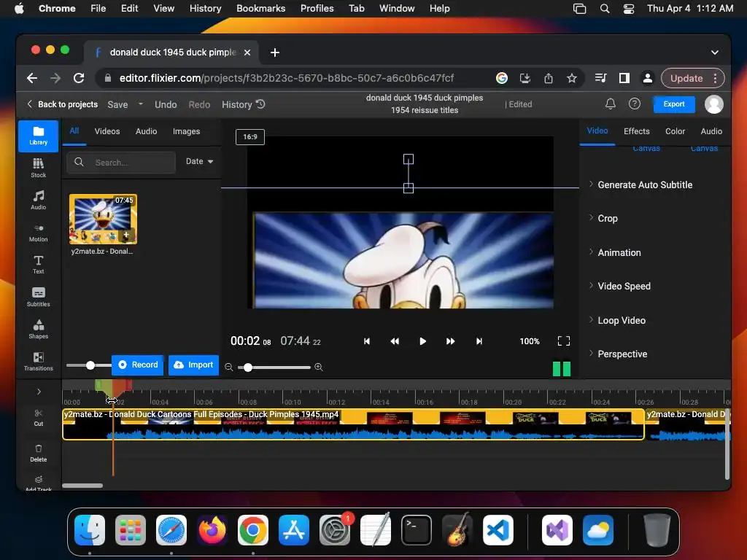Switch to the Effects properties tab
The width and height of the screenshot is (747, 560).
[x=636, y=131]
